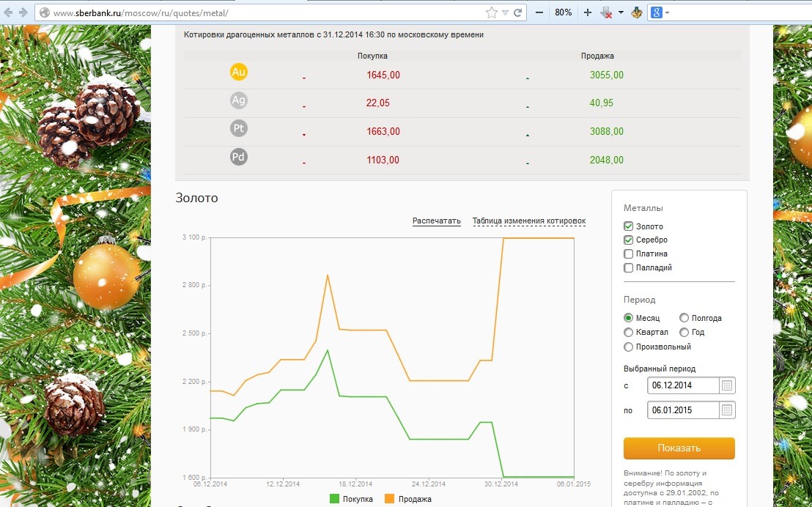Screen dimensions: 812x507
Task: Select the Квартал period option
Action: (x=628, y=333)
